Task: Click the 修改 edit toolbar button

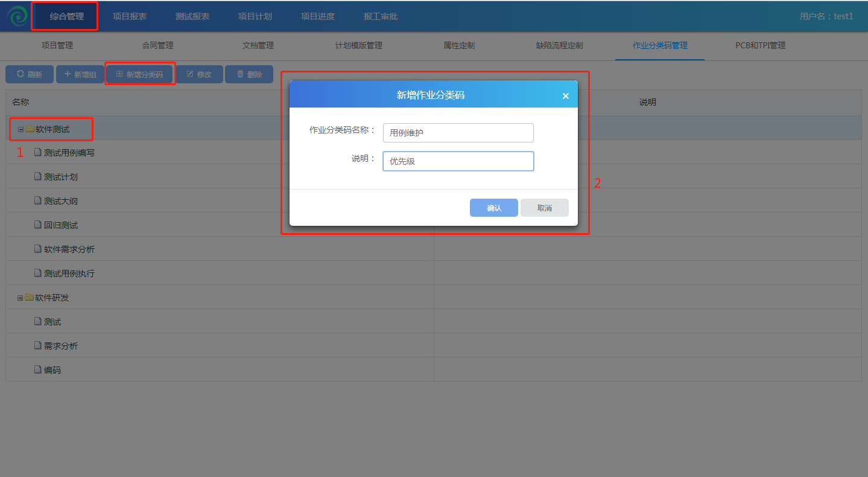Action: click(x=199, y=74)
